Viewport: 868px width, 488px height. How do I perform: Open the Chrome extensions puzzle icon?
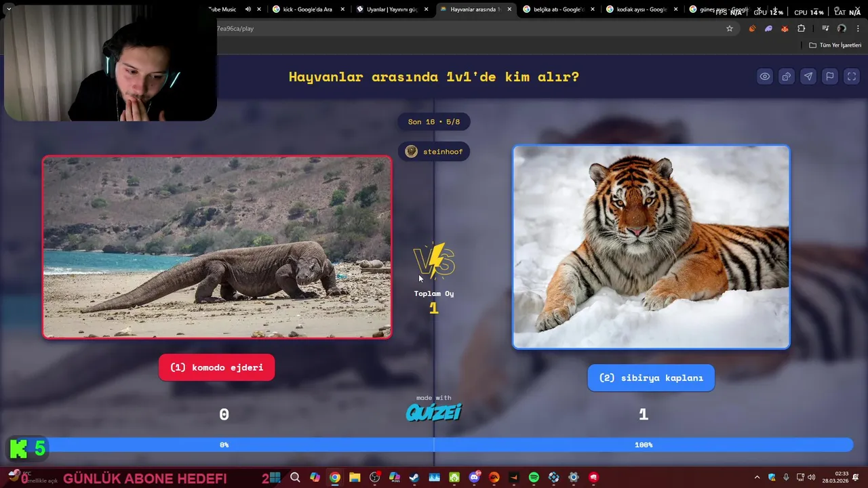802,28
